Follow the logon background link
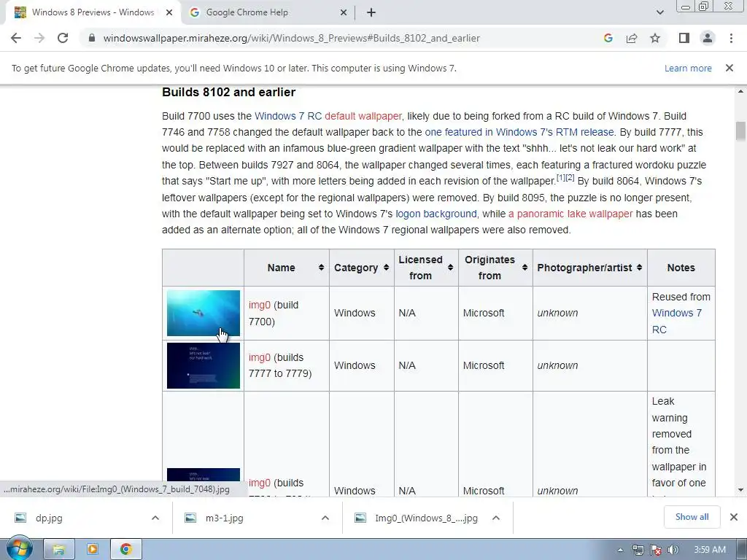This screenshot has width=747, height=560. (436, 214)
